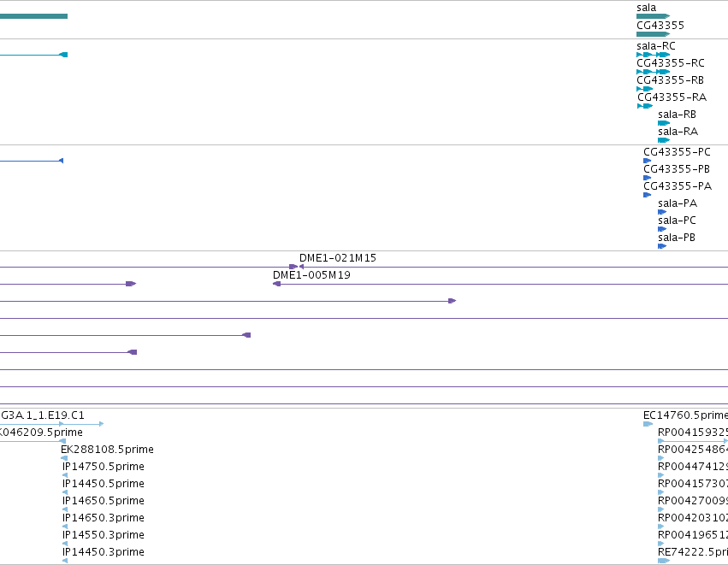Image resolution: width=728 pixels, height=565 pixels.
Task: Select the 'K046209.5prime' feature label
Action: [41, 433]
